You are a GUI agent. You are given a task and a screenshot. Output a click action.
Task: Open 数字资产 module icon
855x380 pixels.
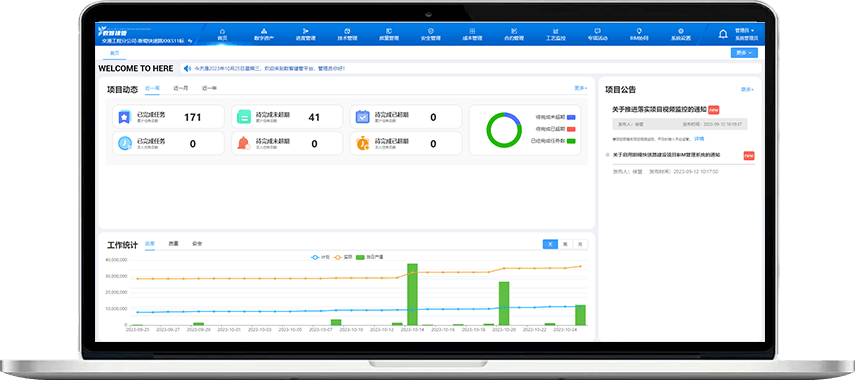[264, 31]
